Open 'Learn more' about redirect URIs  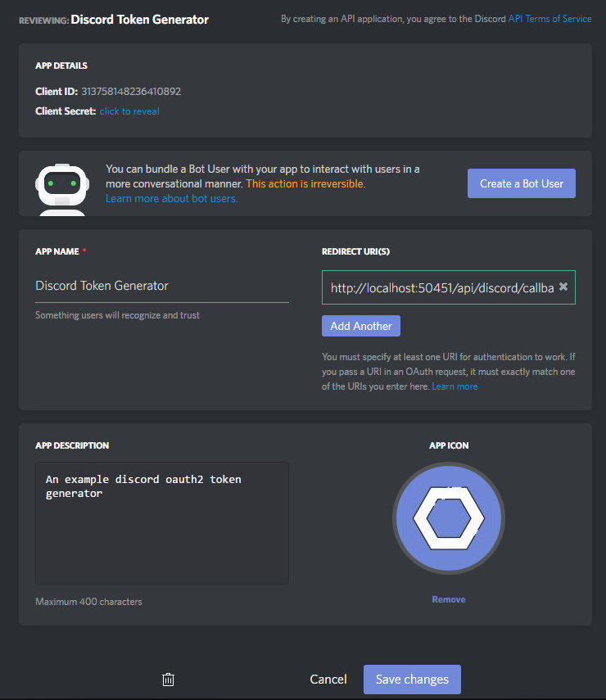coord(454,386)
